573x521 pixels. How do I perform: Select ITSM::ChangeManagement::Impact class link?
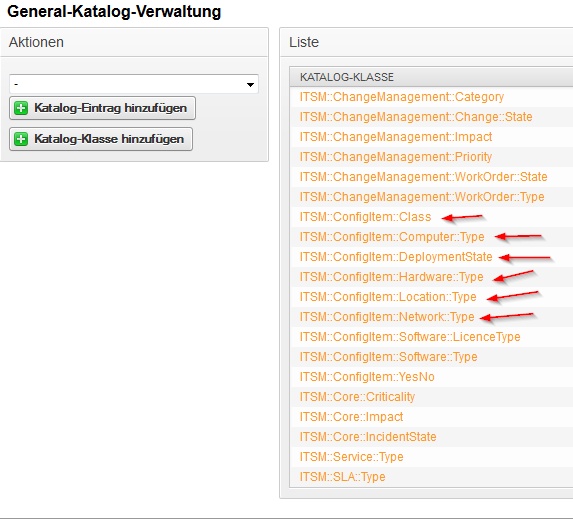pos(396,137)
